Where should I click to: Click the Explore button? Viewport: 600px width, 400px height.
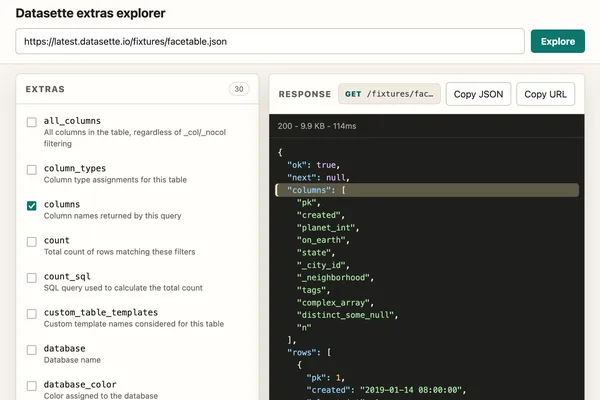pos(558,41)
